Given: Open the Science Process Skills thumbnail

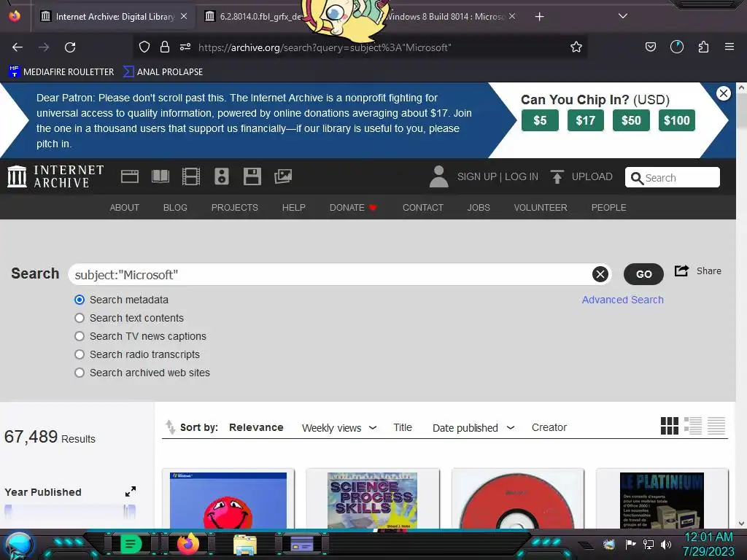Looking at the screenshot, I should coord(373,500).
